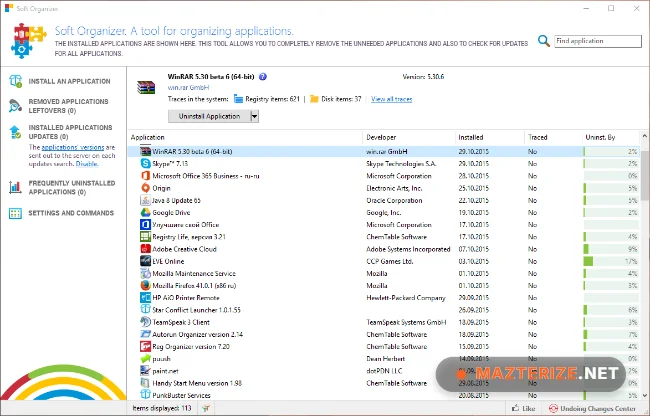Click the magnifier search icon
The image size is (650, 416).
(543, 41)
